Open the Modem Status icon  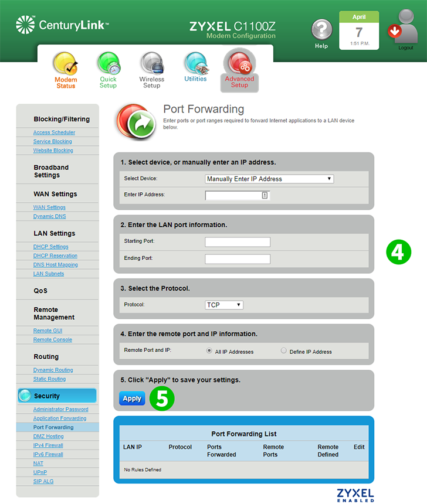(66, 63)
